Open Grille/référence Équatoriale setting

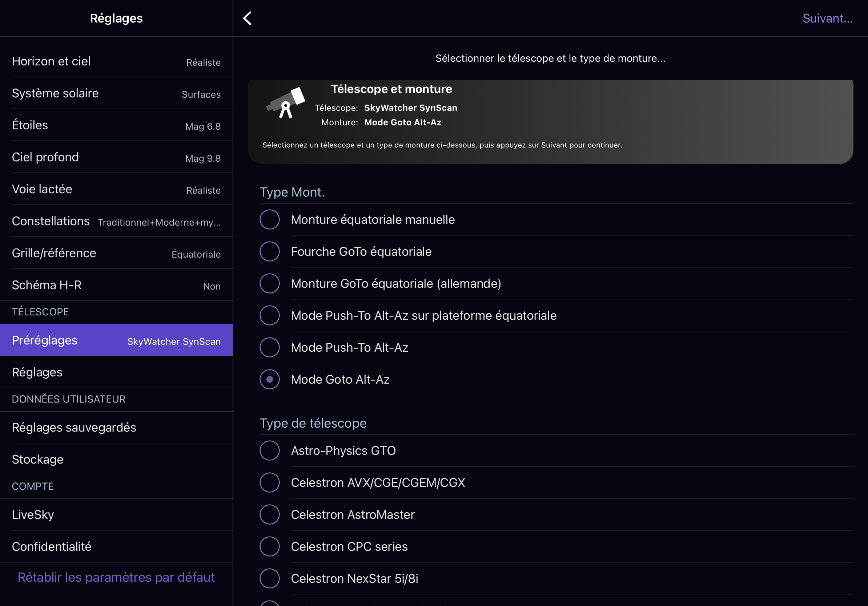[x=116, y=253]
